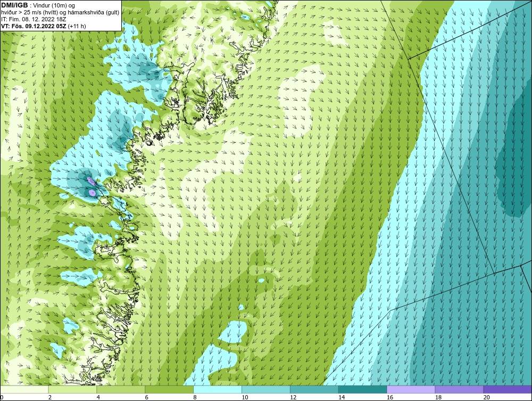532x401 pixels.
Task: Click the 6–8 m/s dark green legend swatch
Action: (x=169, y=389)
